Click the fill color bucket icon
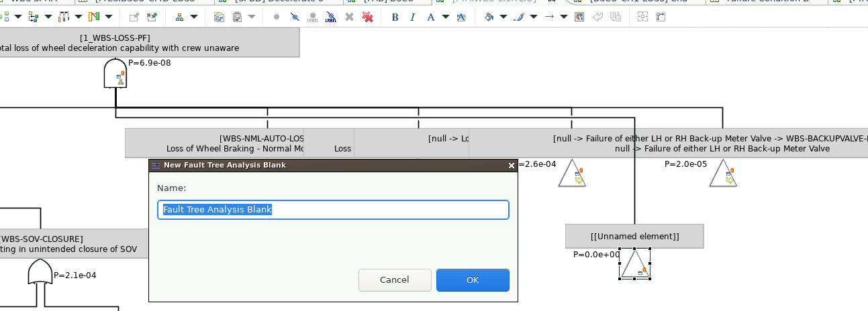The height and width of the screenshot is (311, 868). [489, 17]
